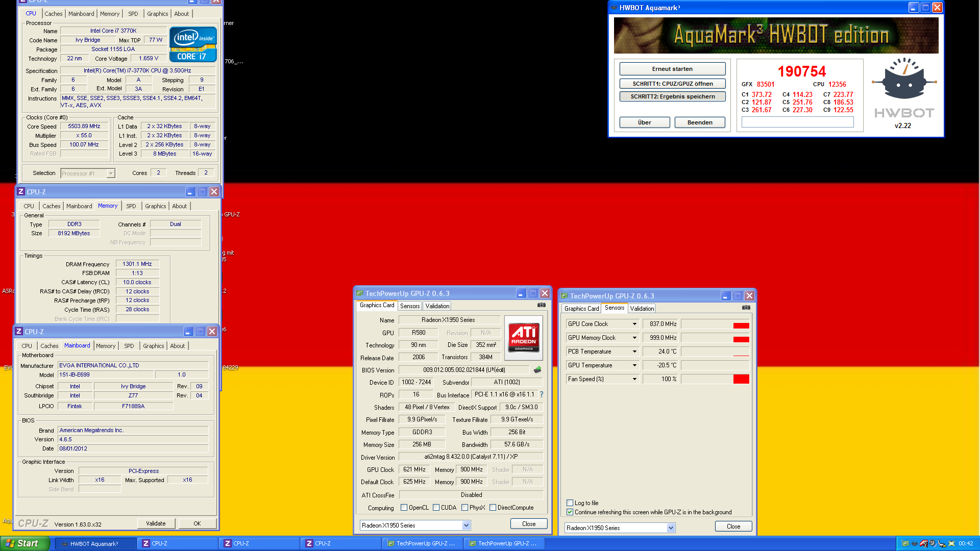This screenshot has height=551, width=980.
Task: Toggle Continue refreshing in background checkbox
Action: click(570, 512)
